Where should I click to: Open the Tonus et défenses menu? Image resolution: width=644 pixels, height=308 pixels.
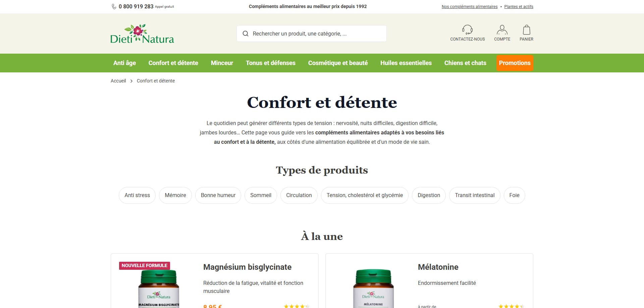point(271,63)
